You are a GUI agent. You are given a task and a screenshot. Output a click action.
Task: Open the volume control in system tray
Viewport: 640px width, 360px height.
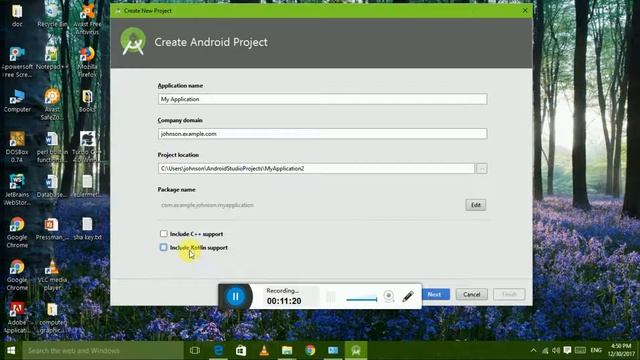(x=556, y=350)
